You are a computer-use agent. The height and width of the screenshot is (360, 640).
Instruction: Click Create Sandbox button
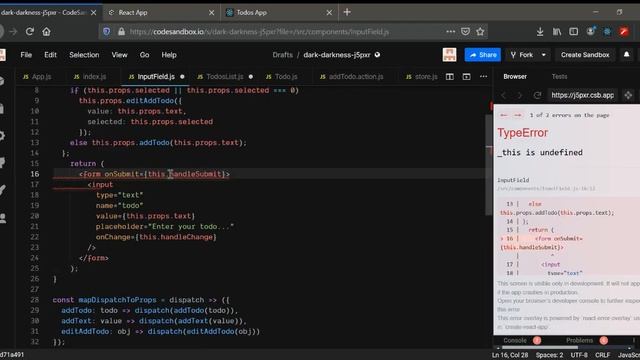(585, 55)
